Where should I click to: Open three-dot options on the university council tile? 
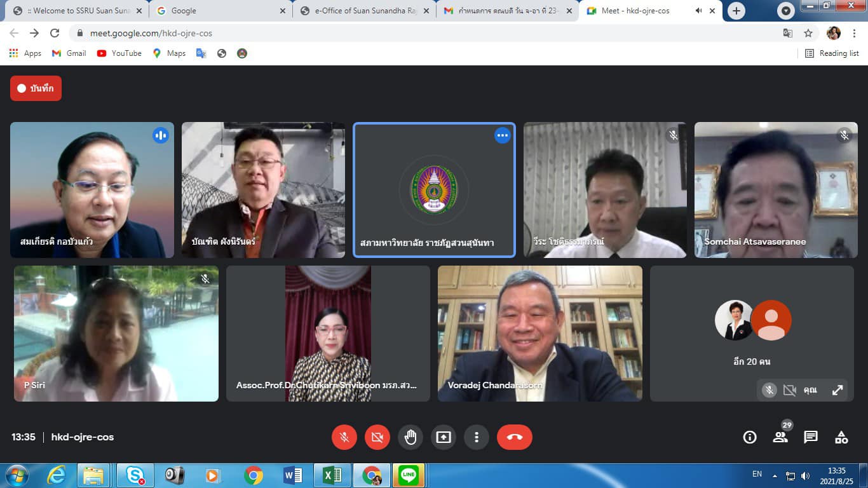(503, 135)
